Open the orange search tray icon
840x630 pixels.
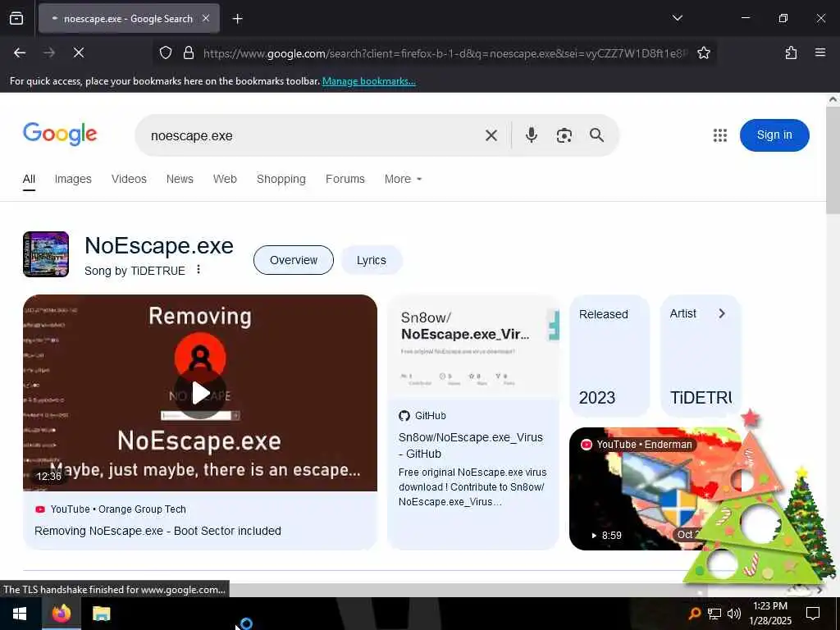click(694, 614)
